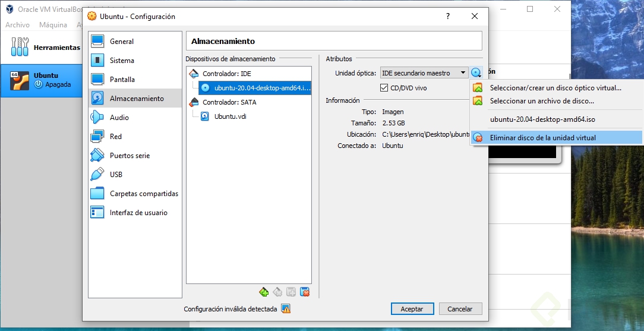The width and height of the screenshot is (644, 331).
Task: Open the USB settings category
Action: [135, 175]
